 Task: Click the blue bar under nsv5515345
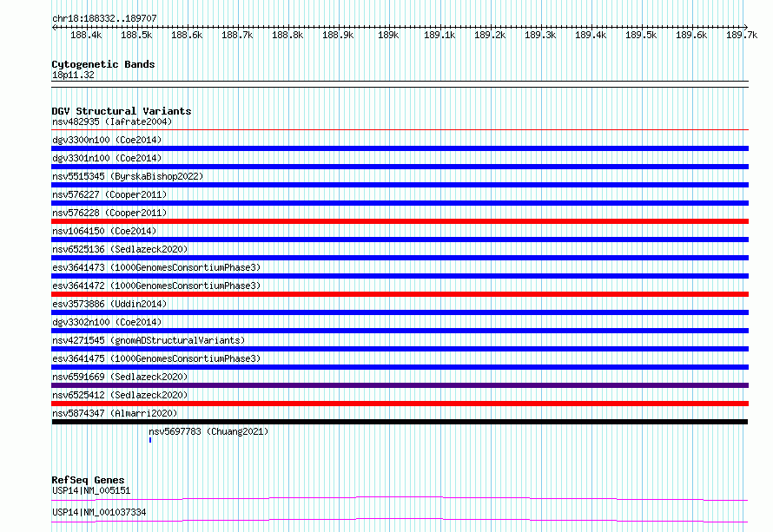click(400, 185)
